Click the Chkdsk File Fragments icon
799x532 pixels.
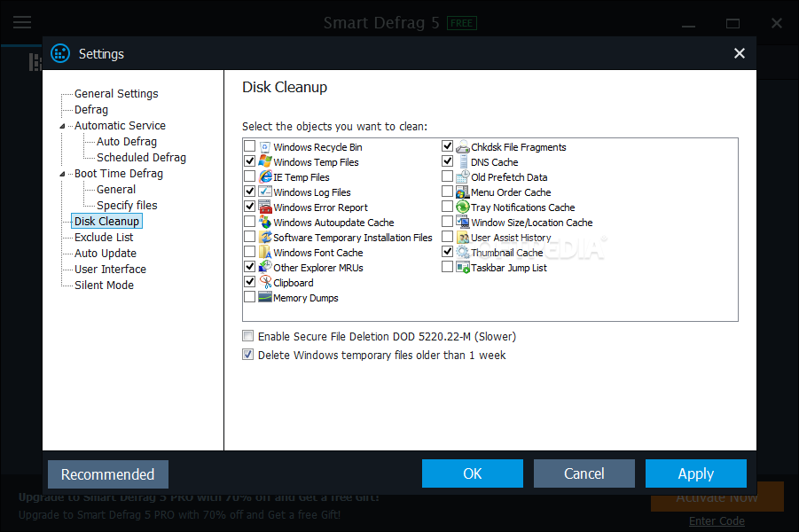pos(463,147)
